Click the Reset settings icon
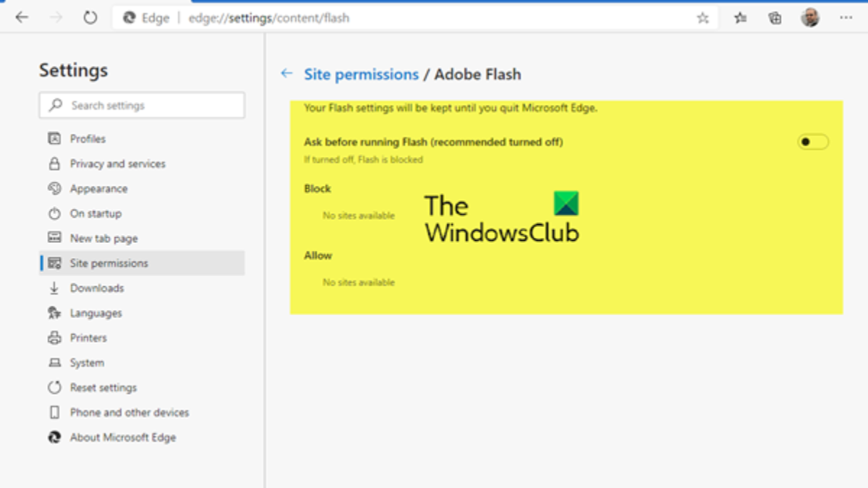Image resolution: width=868 pixels, height=488 pixels. (x=54, y=388)
